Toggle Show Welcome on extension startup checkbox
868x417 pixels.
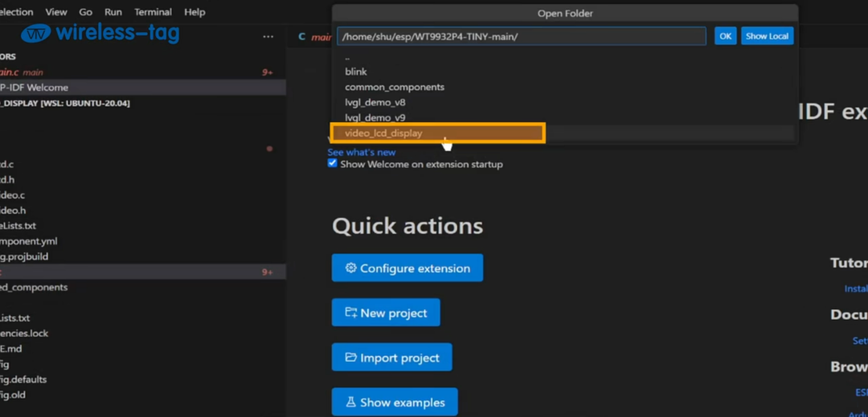pos(332,163)
